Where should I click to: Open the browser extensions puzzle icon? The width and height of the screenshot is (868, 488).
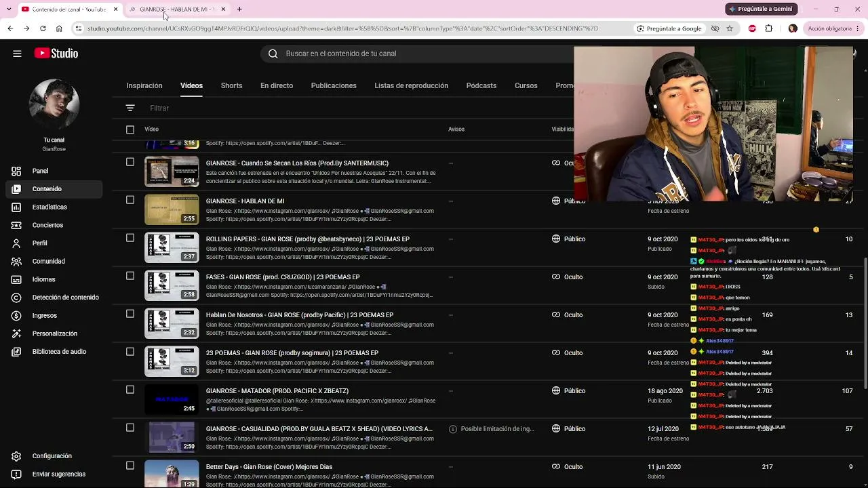768,28
